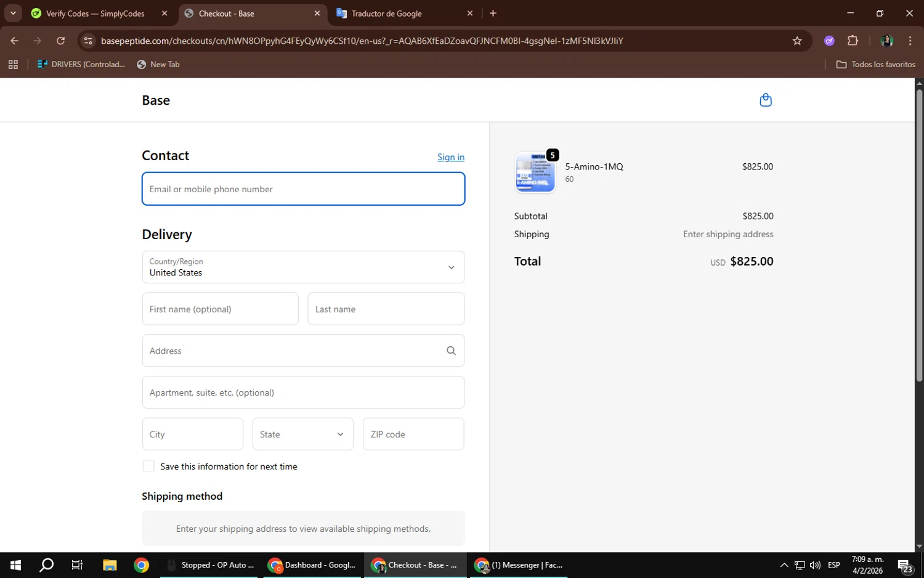The image size is (924, 578).
Task: Switch to Dashboard - Google taskbar window
Action: pos(312,565)
